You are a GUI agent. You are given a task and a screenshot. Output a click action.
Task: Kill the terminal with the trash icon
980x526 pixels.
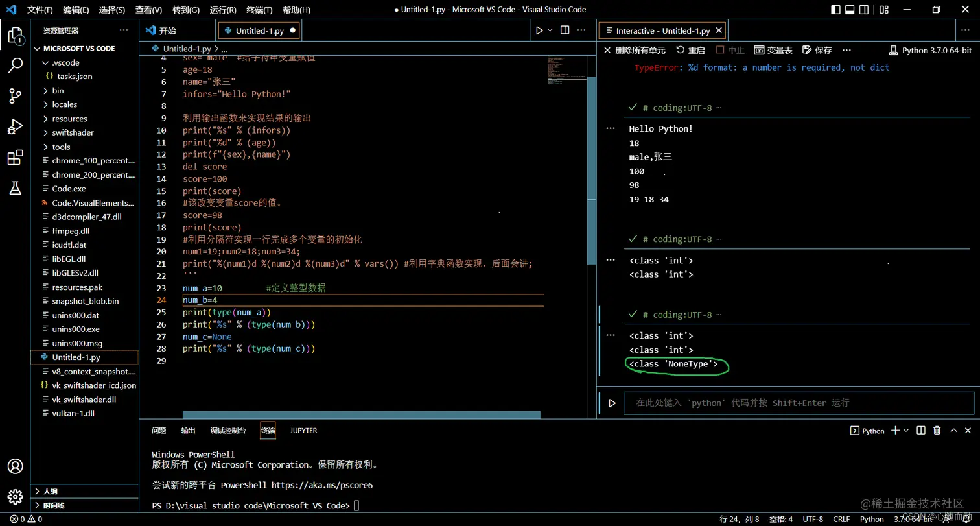click(937, 430)
